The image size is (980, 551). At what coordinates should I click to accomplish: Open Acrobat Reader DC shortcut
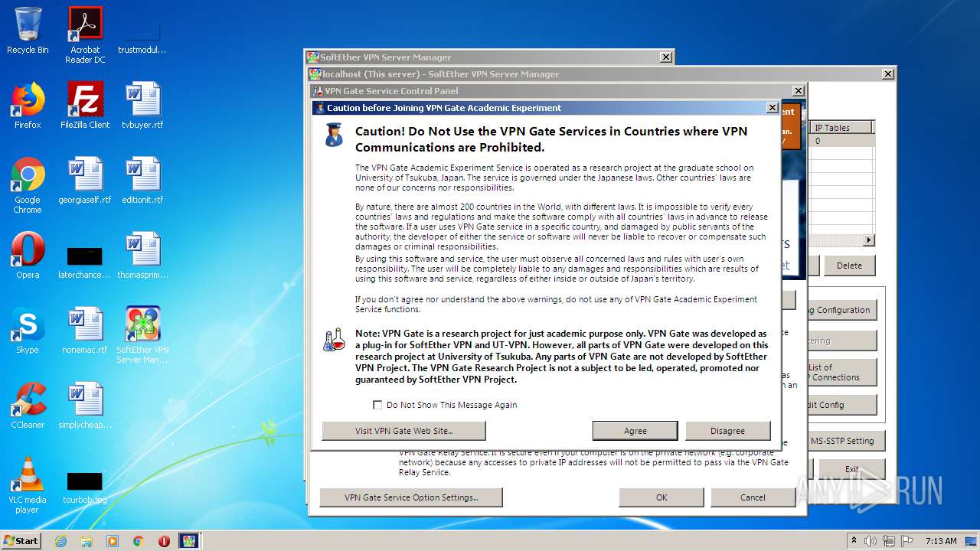pos(85,35)
